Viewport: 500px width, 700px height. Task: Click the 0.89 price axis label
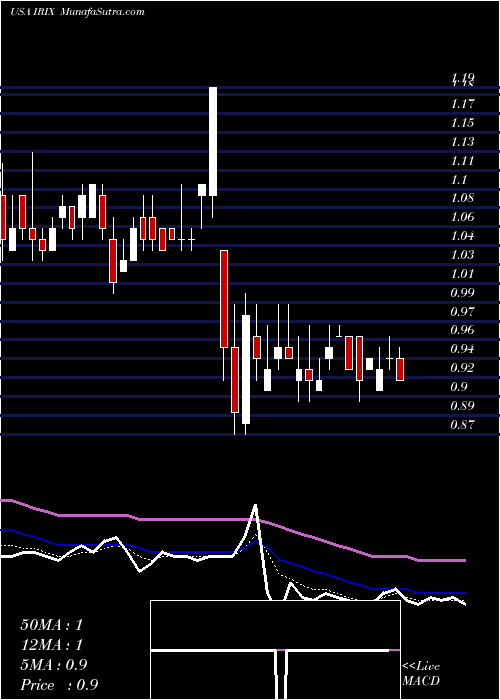463,406
